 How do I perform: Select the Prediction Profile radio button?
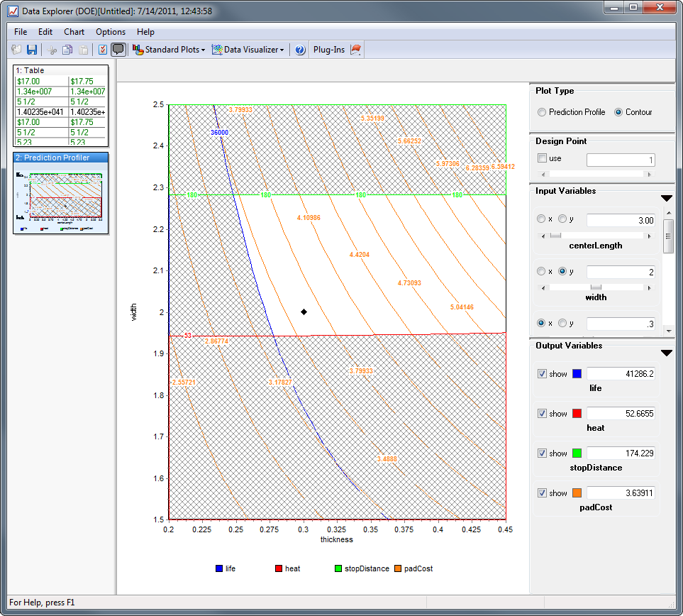click(x=543, y=112)
